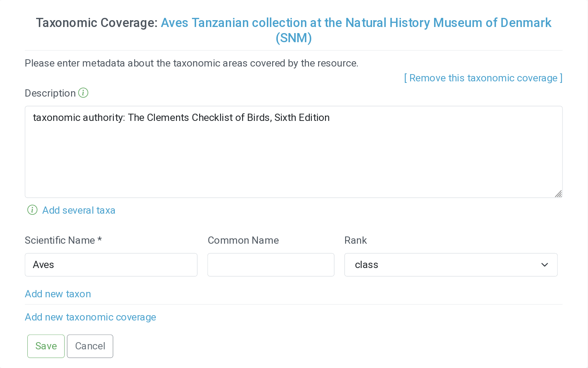Grab the Description textarea resize handle
The height and width of the screenshot is (368, 588).
point(558,194)
